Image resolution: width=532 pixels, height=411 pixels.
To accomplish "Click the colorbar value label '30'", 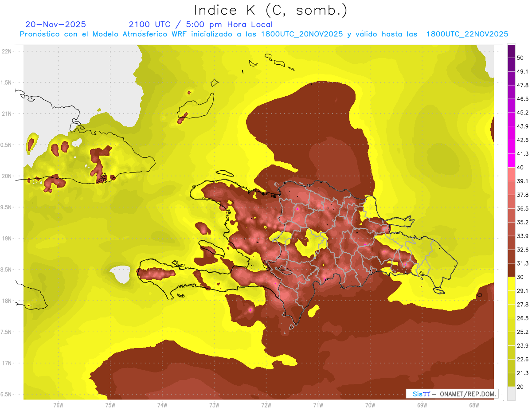I will click(x=521, y=277).
